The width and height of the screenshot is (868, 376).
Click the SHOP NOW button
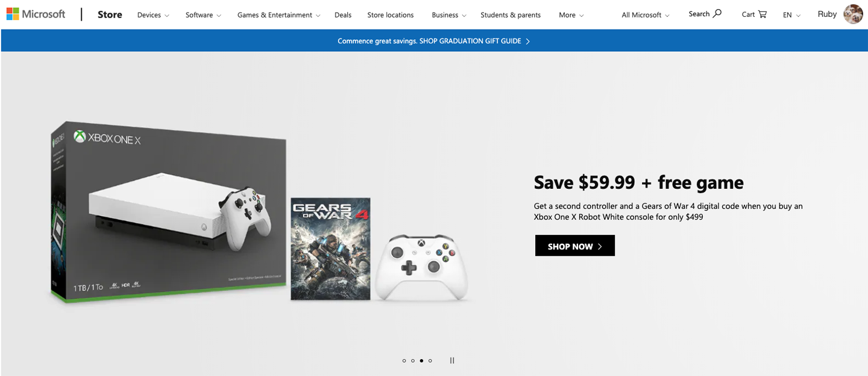click(x=575, y=246)
